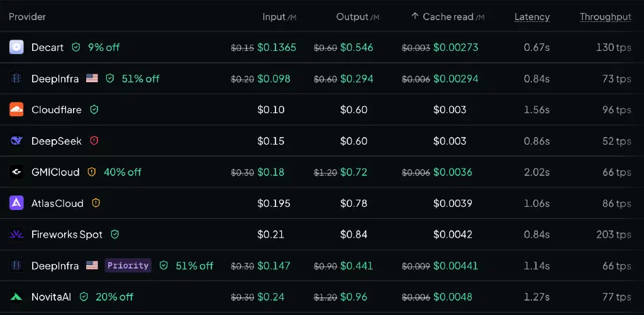The image size is (644, 315).
Task: Click the green shield icon beside Cloudflare
Action: pyautogui.click(x=94, y=109)
